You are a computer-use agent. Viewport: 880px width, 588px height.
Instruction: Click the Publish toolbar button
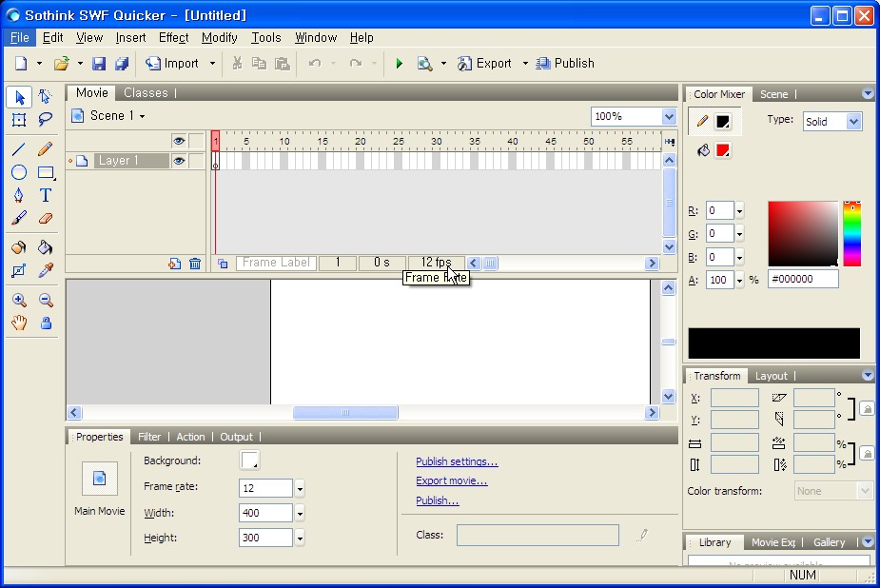coord(565,64)
